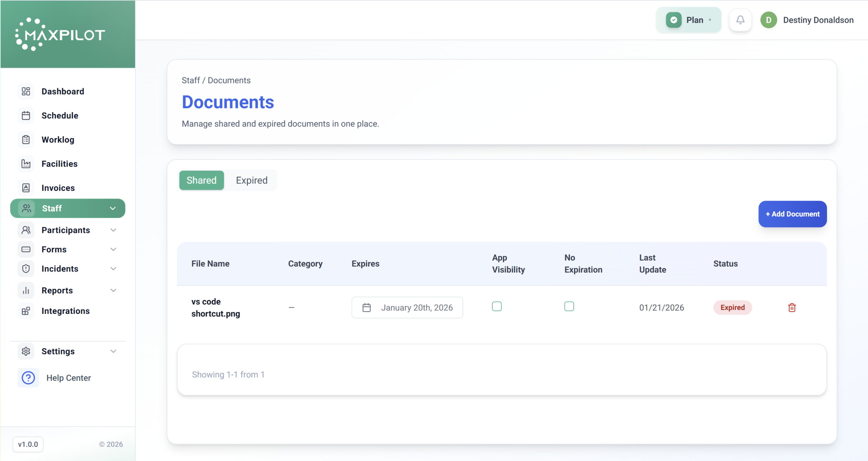
Task: Expand the Participants submenu chevron
Action: [113, 230]
